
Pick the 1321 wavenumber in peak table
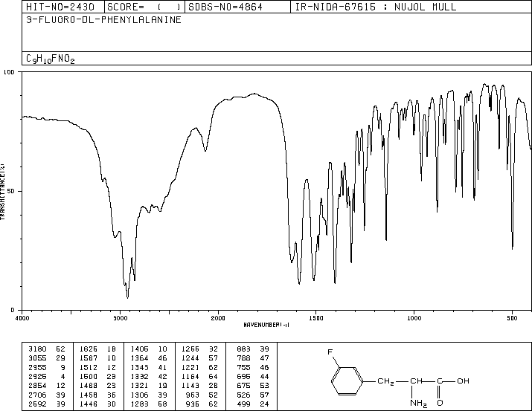click(x=139, y=386)
